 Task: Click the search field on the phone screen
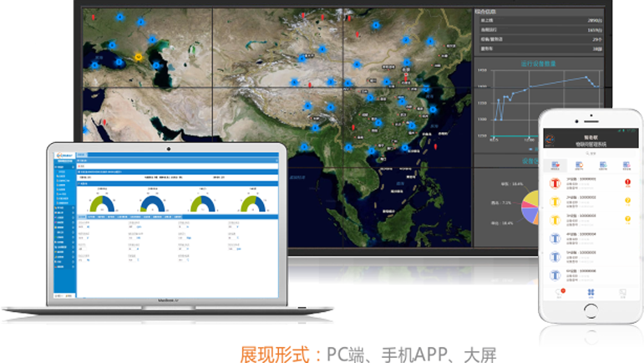590,153
